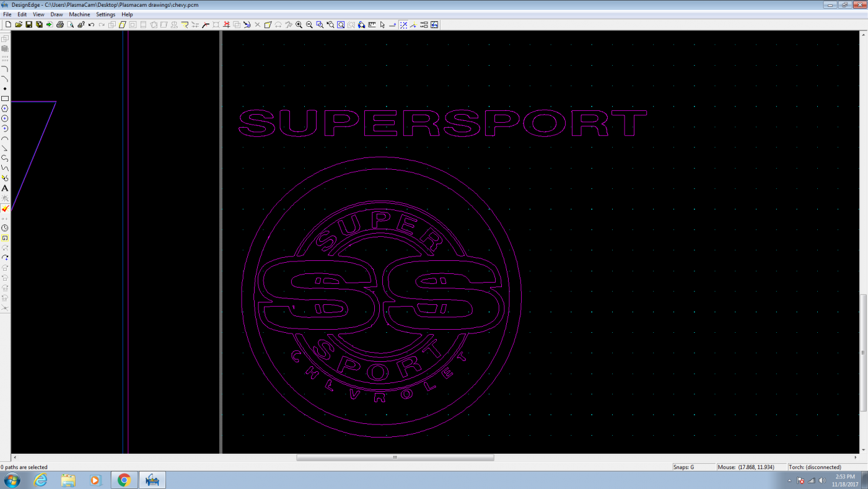Select the arrow pointer tool in the toolbar
The image size is (868, 489).
[x=382, y=25]
